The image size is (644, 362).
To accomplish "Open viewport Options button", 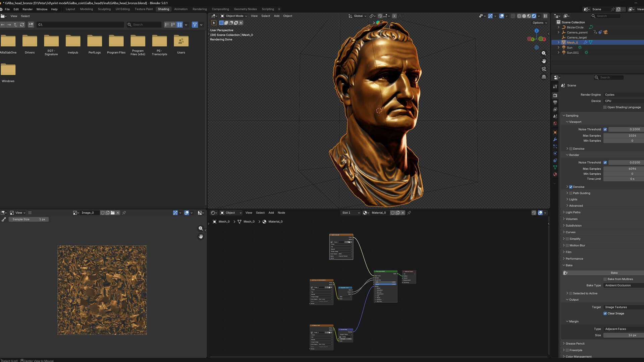I will [540, 23].
